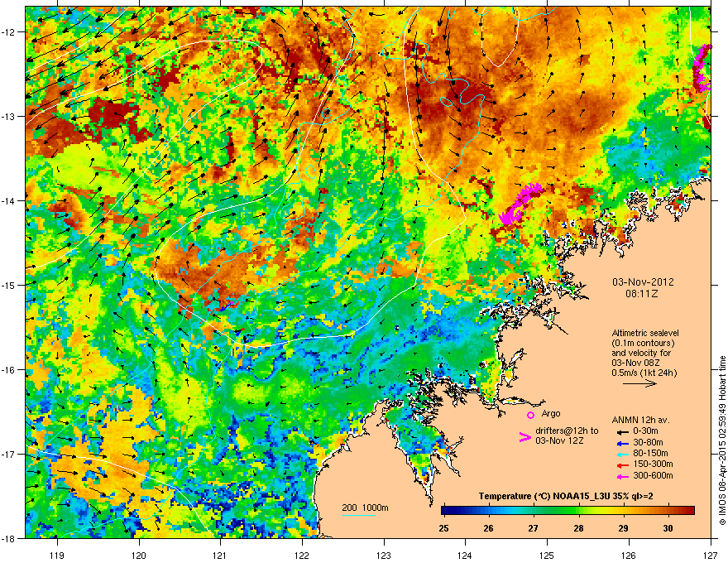This screenshot has height=563, width=728.
Task: Click the 'and velocity for' legend line
Action: [x=641, y=353]
